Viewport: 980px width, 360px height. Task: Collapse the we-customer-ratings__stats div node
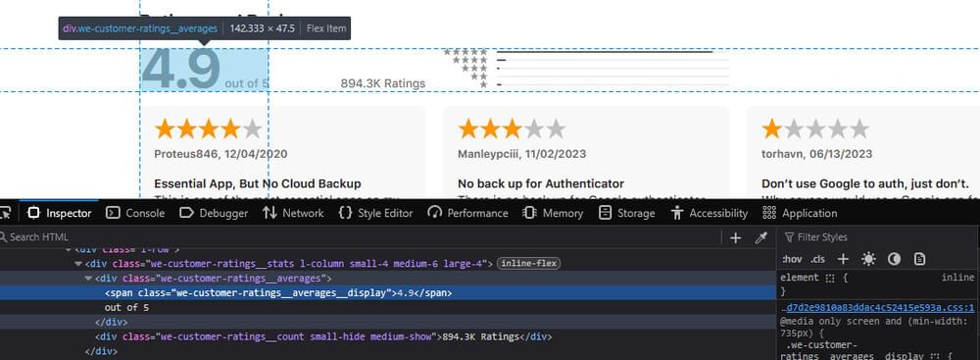coord(78,264)
